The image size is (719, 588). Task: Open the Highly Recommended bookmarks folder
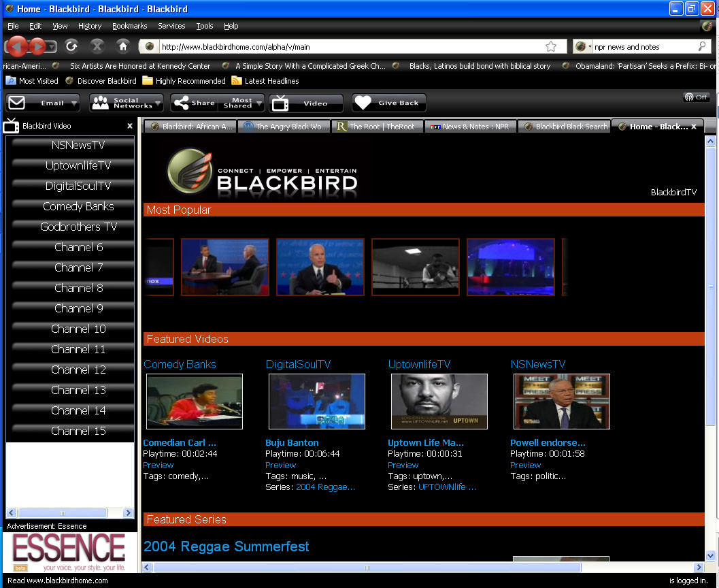pos(184,81)
